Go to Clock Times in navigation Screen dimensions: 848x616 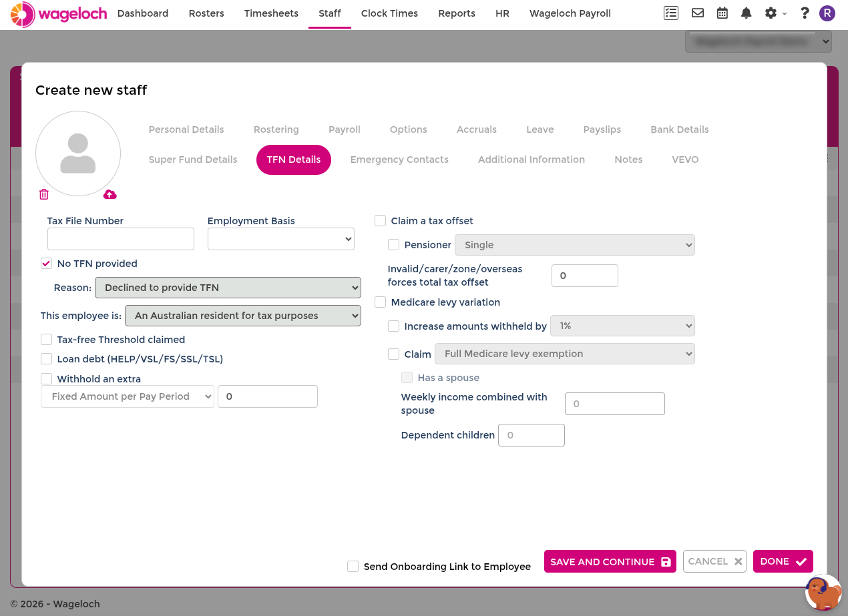click(x=389, y=13)
